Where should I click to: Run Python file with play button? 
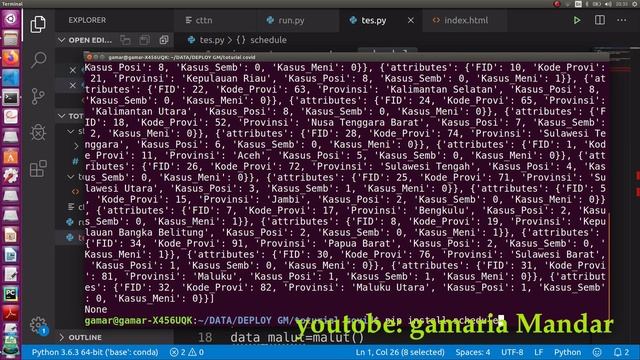click(x=576, y=20)
